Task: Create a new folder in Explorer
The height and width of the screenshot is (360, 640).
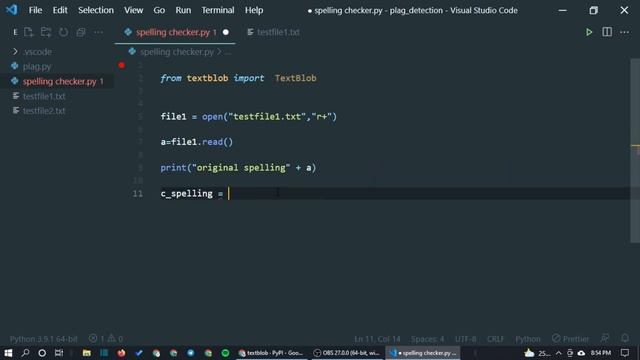Action: 46,32
